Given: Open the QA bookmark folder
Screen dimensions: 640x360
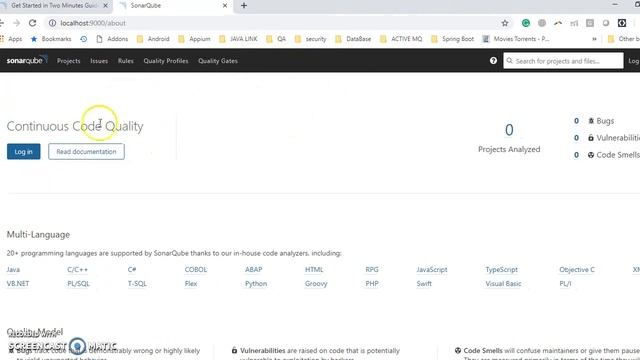Looking at the screenshot, I should [x=276, y=39].
